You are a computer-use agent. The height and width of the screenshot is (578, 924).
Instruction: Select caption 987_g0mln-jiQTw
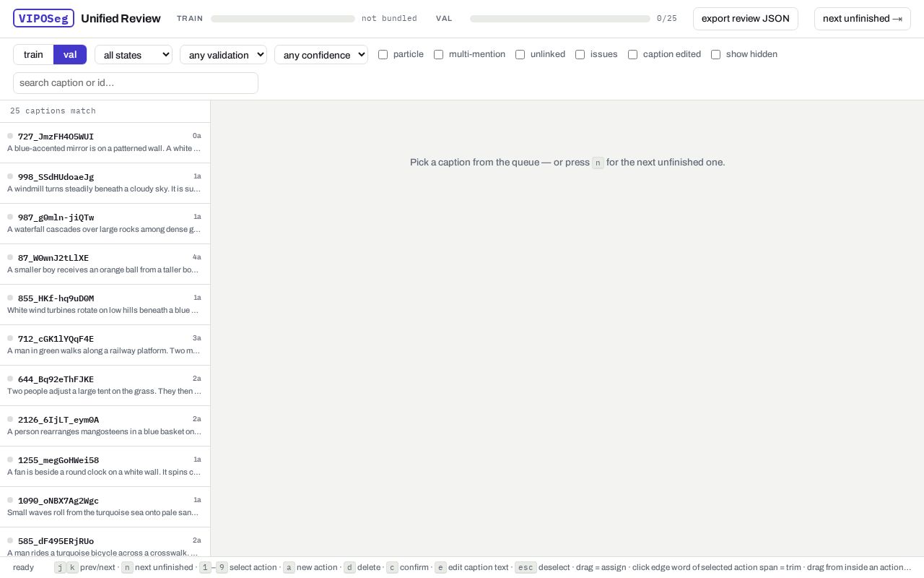tap(105, 223)
